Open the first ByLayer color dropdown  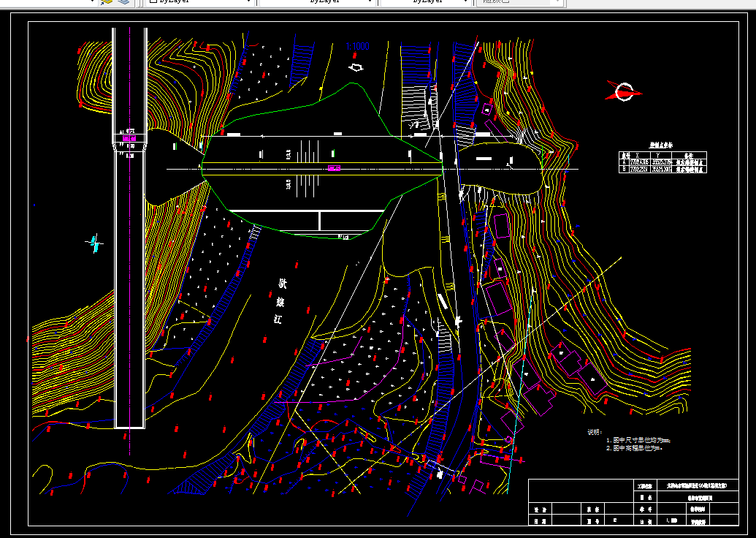199,2
